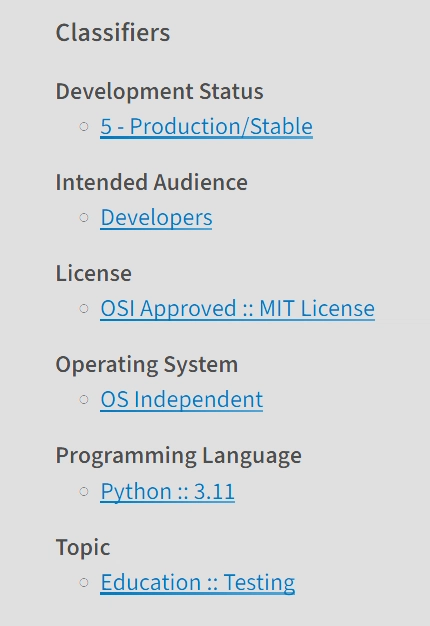Click the bullet beside 5 - Production/Stable
This screenshot has height=626, width=430.
click(x=84, y=127)
